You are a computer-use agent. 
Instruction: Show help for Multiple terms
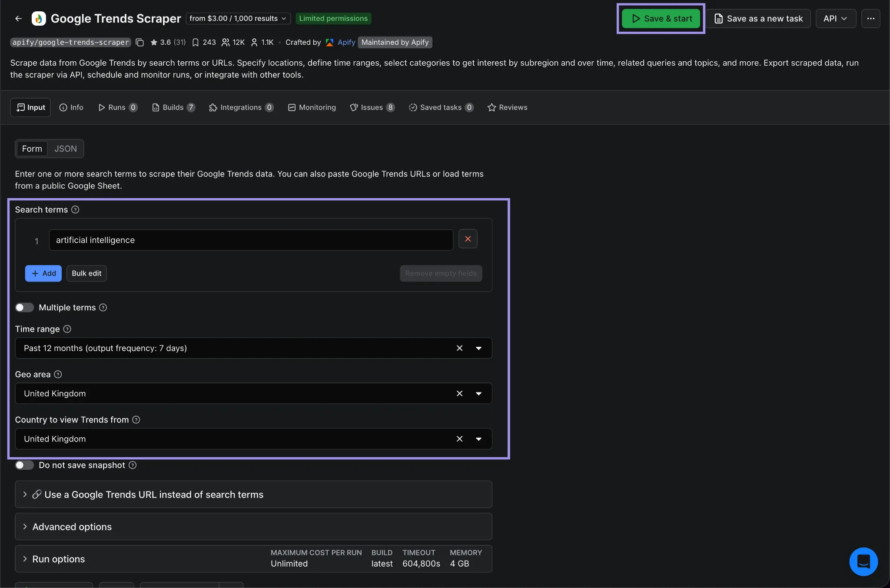coord(103,307)
